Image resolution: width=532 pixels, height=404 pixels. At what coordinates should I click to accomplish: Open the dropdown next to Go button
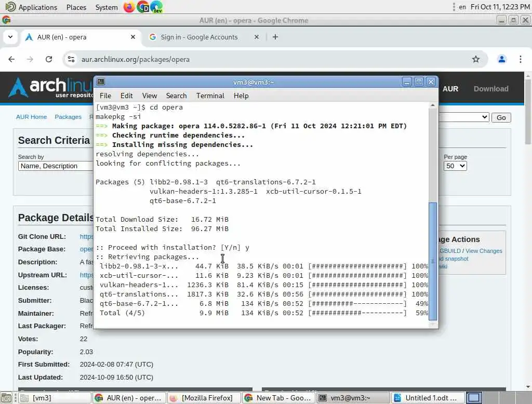(x=464, y=117)
